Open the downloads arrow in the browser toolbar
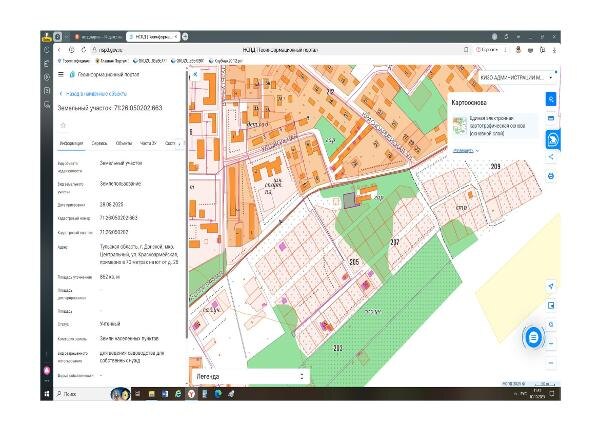Screen dimensions: 600x424 (554, 50)
